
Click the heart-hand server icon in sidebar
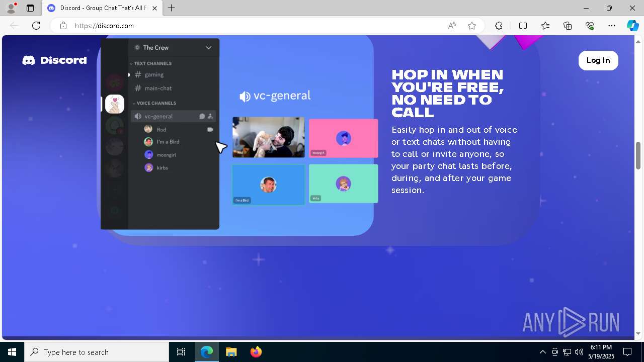tap(115, 104)
